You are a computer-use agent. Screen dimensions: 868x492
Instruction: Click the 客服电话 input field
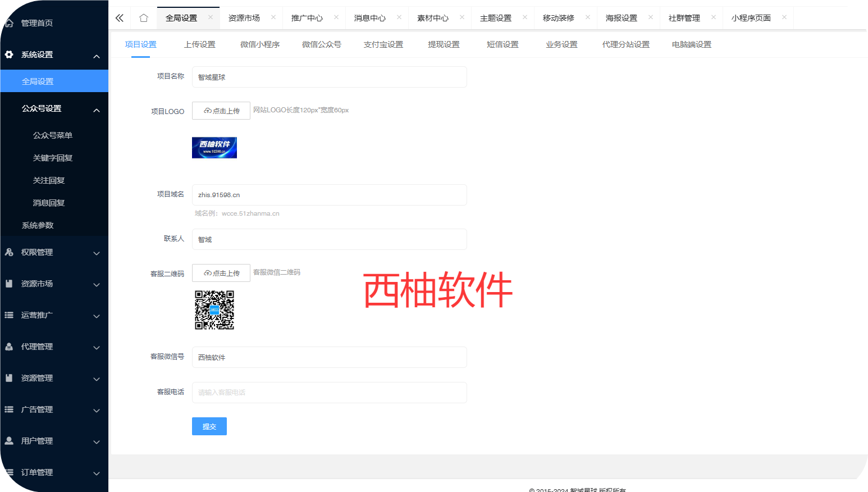point(329,393)
